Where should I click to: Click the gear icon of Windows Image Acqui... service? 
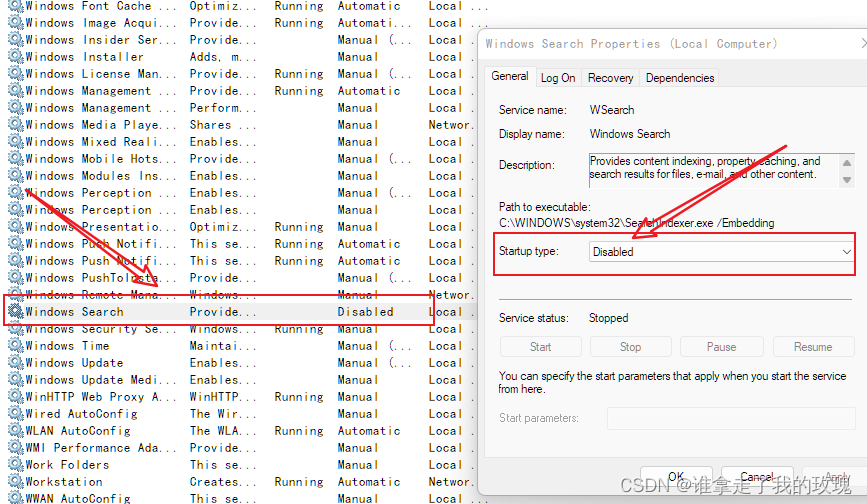(x=15, y=23)
